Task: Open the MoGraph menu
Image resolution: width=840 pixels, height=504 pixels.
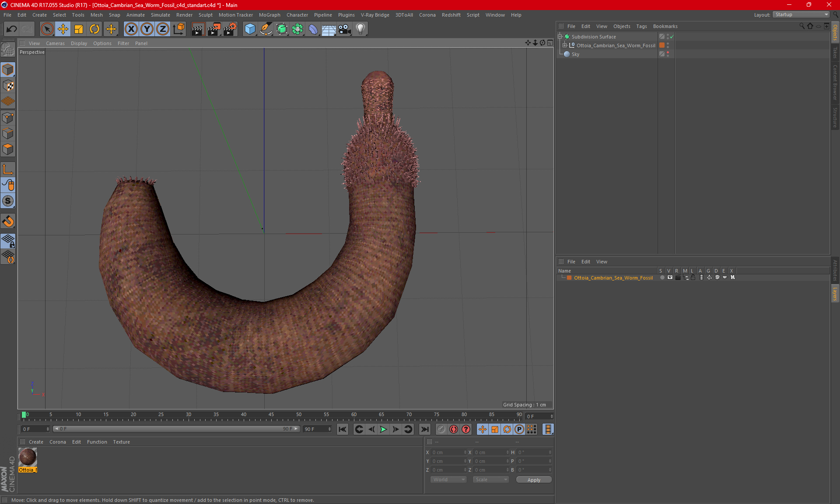Action: point(269,15)
